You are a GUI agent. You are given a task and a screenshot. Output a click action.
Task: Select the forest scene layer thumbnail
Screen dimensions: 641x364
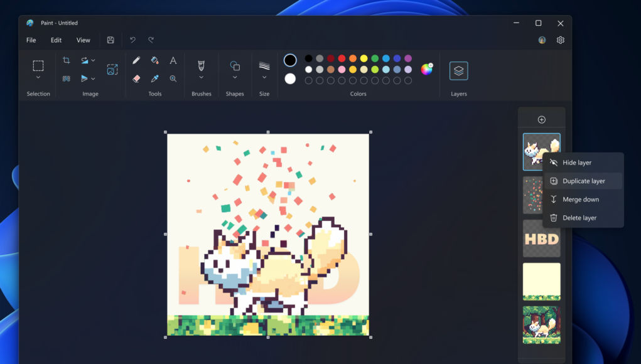tap(542, 325)
